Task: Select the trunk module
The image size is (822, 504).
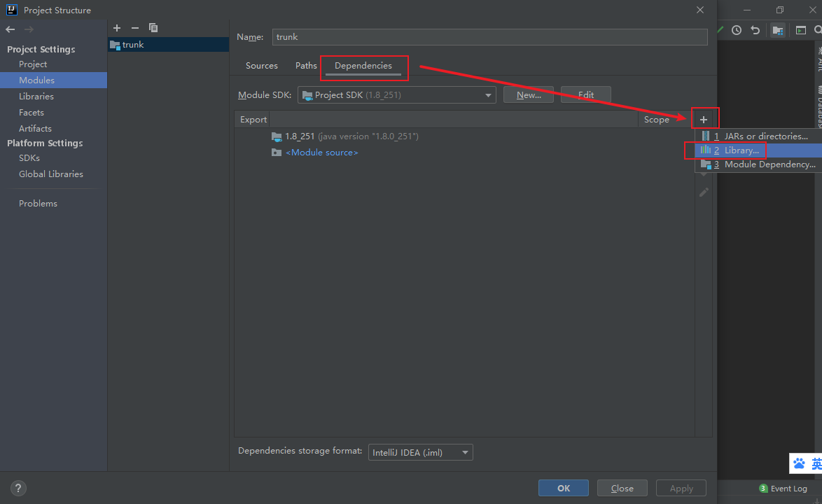Action: tap(168, 45)
